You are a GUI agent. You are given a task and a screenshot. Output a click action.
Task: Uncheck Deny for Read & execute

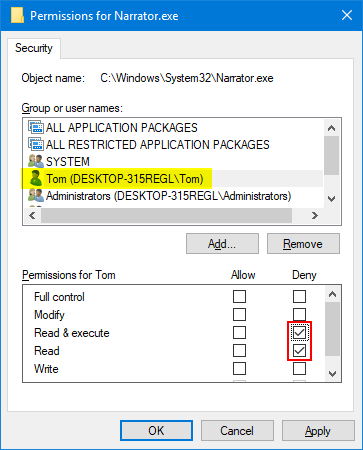tap(299, 332)
